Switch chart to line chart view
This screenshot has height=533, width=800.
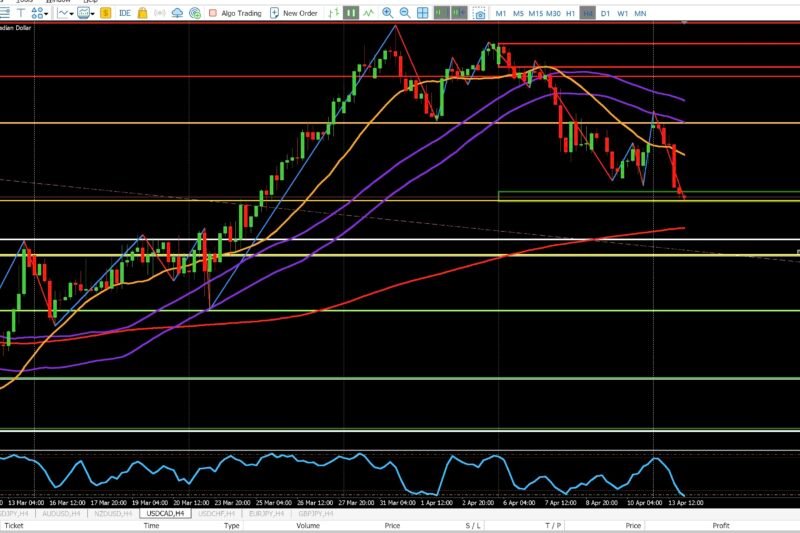click(368, 13)
